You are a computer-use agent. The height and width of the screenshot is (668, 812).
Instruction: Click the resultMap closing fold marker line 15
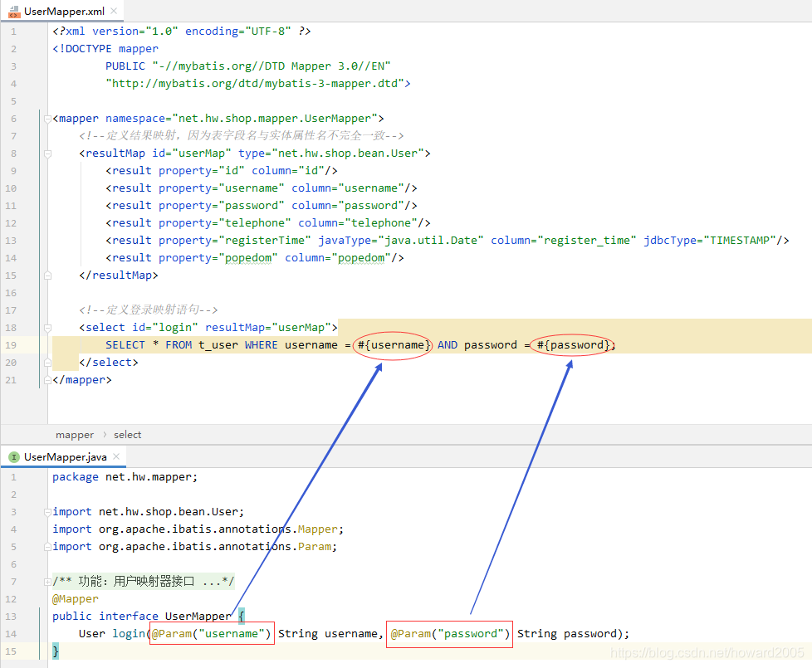tap(47, 275)
